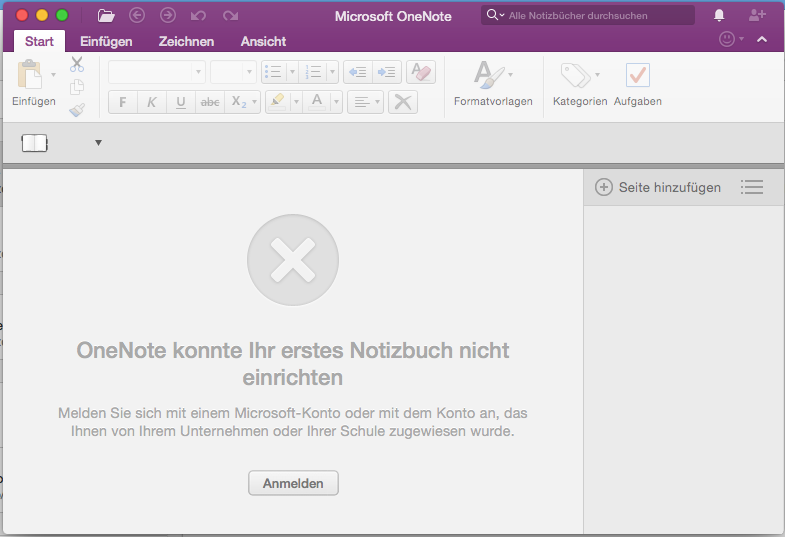
Task: Switch to the Einfügen tab
Action: tap(106, 41)
